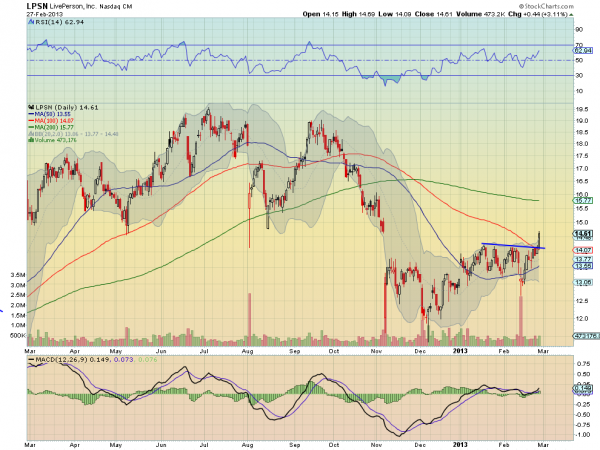Click the Low 14.09 value
The height and width of the screenshot is (450, 600).
[x=395, y=14]
